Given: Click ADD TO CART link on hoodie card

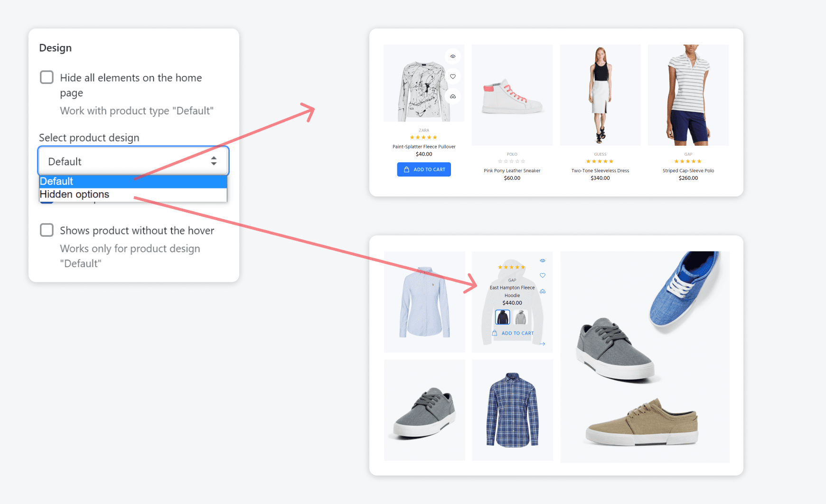Looking at the screenshot, I should click(x=517, y=333).
